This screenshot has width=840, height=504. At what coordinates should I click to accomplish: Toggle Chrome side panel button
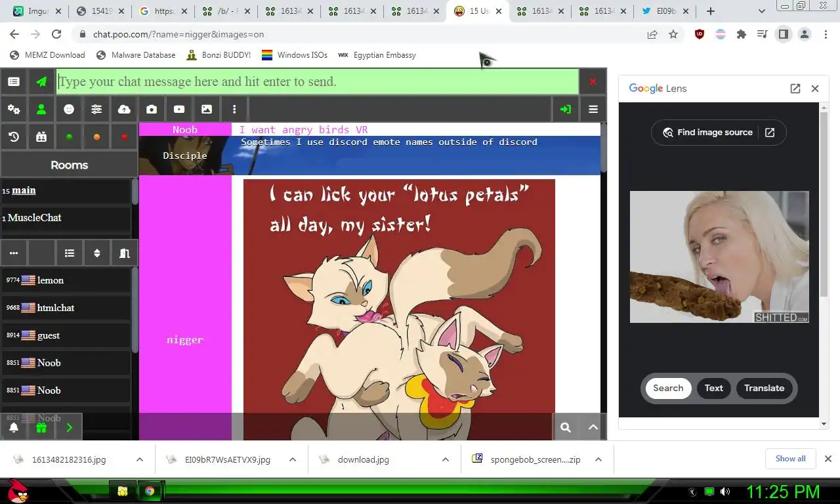(x=784, y=34)
